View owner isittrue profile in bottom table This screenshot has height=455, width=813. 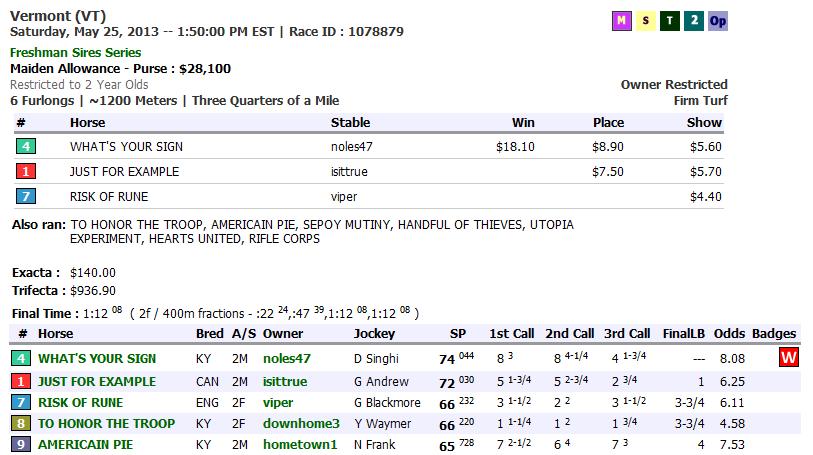tap(285, 381)
